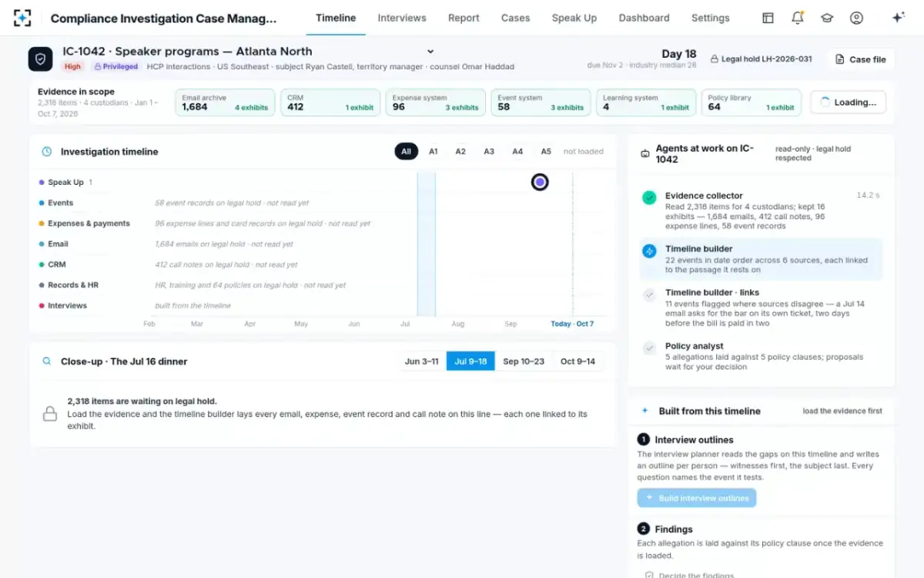Filter timeline by allegation A1
Image resolution: width=924 pixels, height=578 pixels.
click(x=434, y=152)
